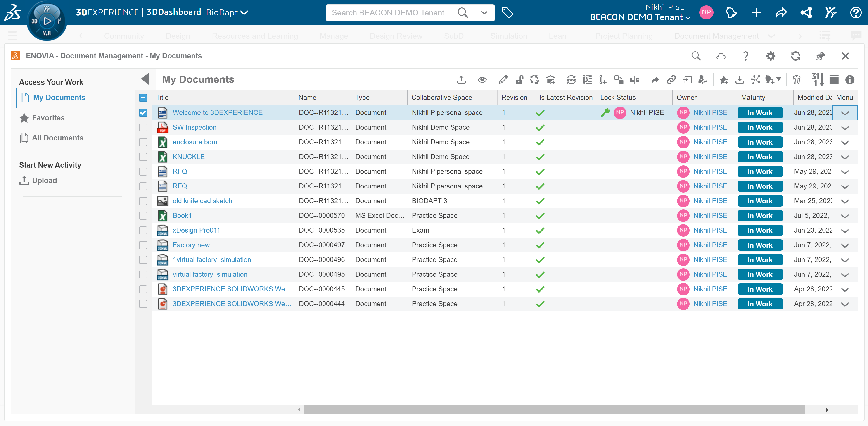Toggle the select-all header checkbox
The width and height of the screenshot is (868, 426).
(x=143, y=98)
